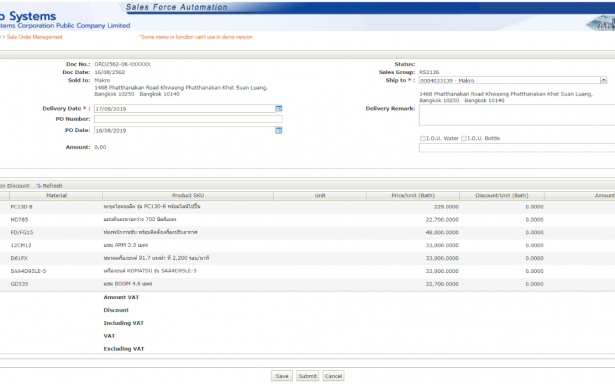Click the Including VAT summary label

point(124,323)
